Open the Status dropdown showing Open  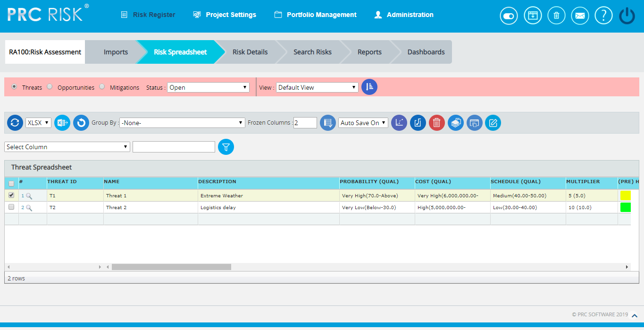tap(208, 87)
